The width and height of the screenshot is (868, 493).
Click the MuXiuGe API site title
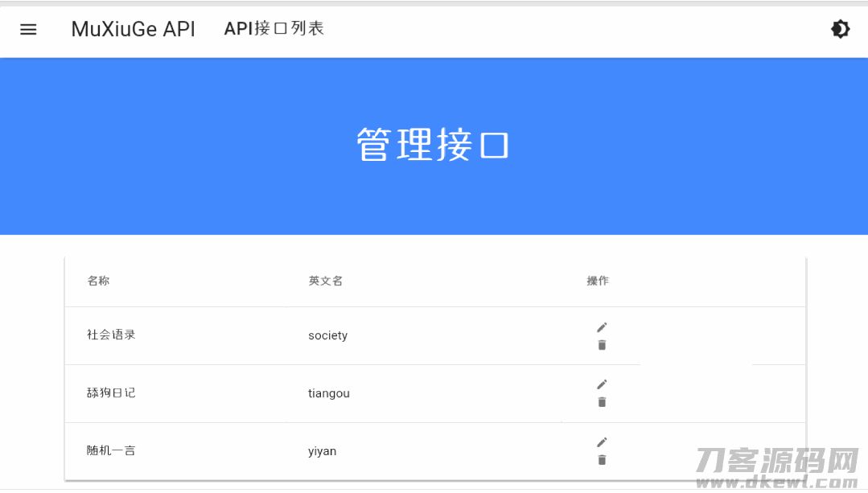[x=133, y=30]
